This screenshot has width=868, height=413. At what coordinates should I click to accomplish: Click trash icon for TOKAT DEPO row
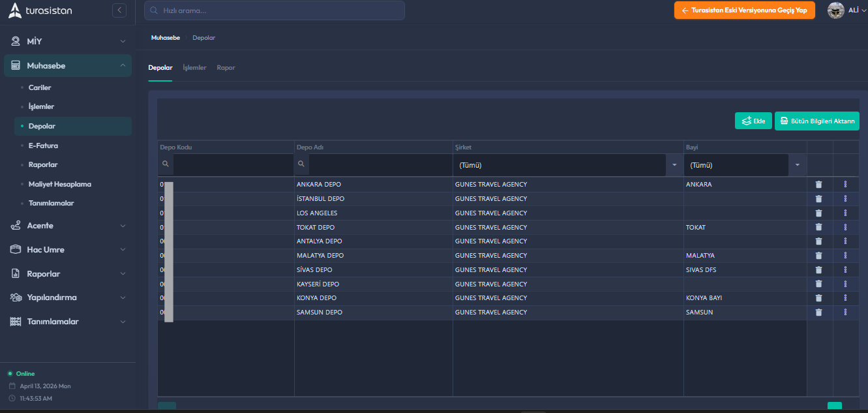(819, 227)
